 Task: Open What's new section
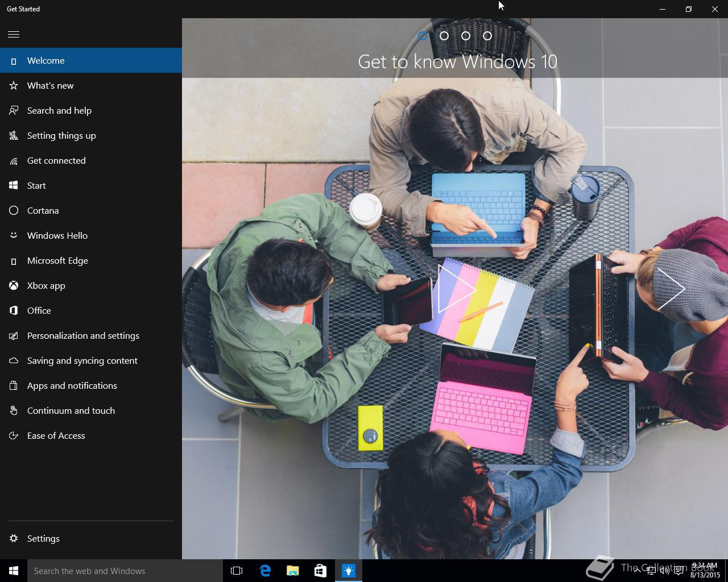pyautogui.click(x=91, y=86)
